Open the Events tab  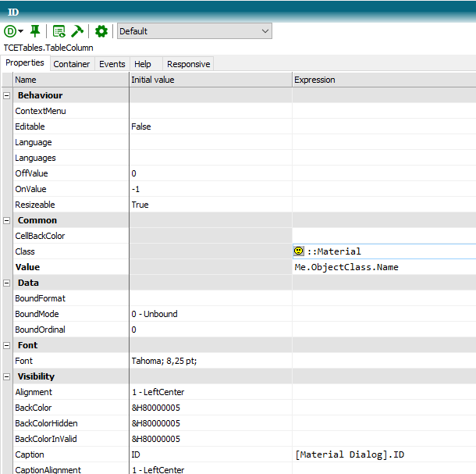tap(112, 64)
